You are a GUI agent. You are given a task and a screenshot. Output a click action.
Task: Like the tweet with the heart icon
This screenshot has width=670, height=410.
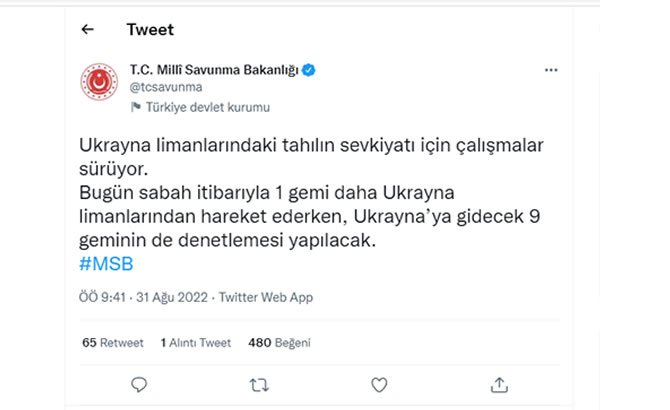click(379, 384)
